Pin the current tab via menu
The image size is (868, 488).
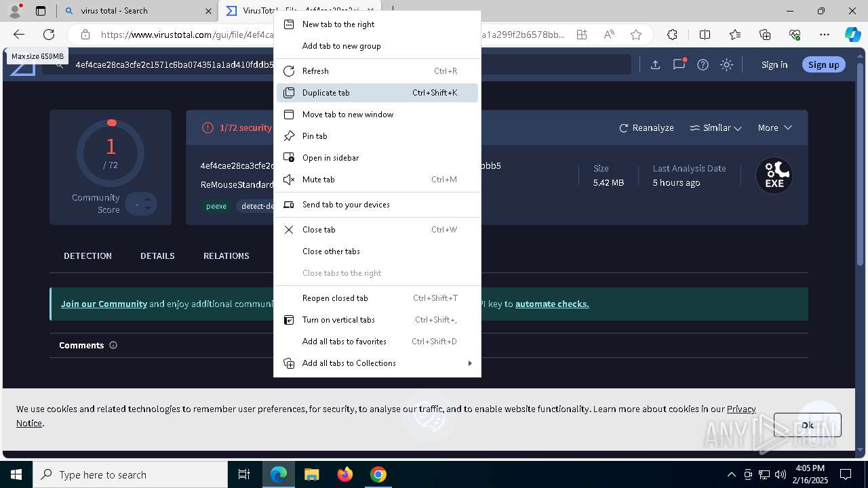(377, 136)
